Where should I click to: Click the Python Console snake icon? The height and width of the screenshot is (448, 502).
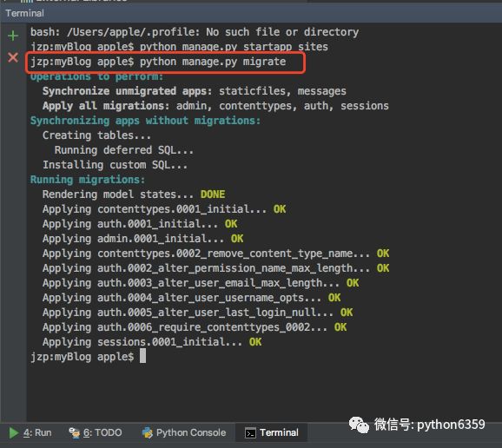tap(148, 432)
